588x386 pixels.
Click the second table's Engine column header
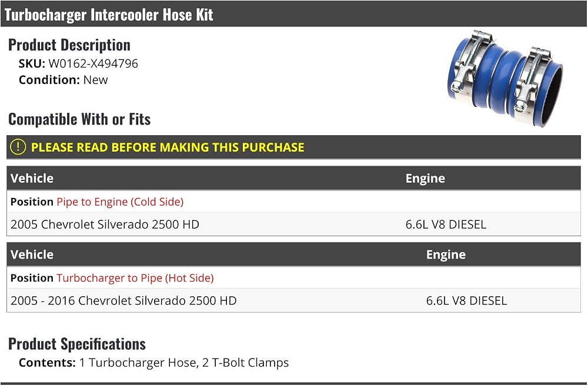[x=446, y=254]
